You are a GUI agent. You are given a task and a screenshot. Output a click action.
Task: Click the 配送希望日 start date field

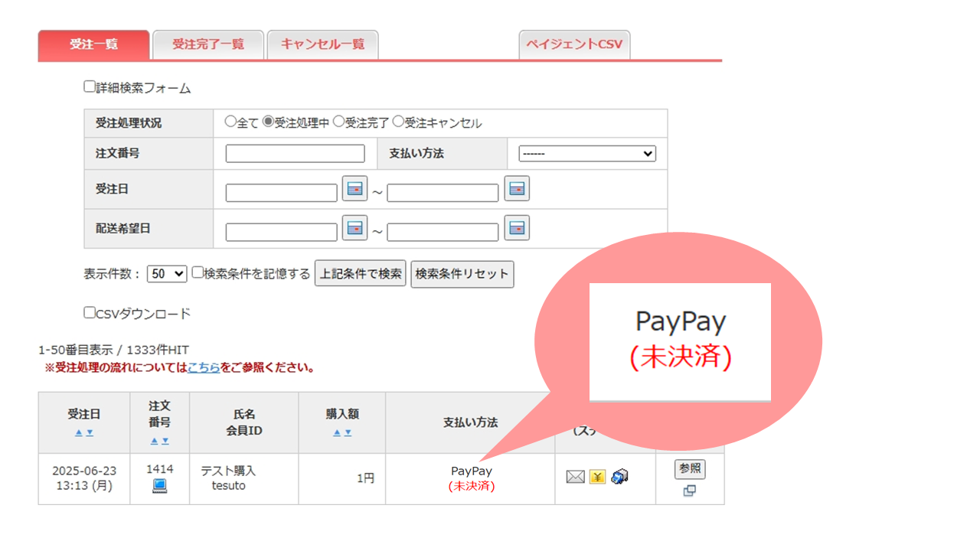click(x=282, y=232)
